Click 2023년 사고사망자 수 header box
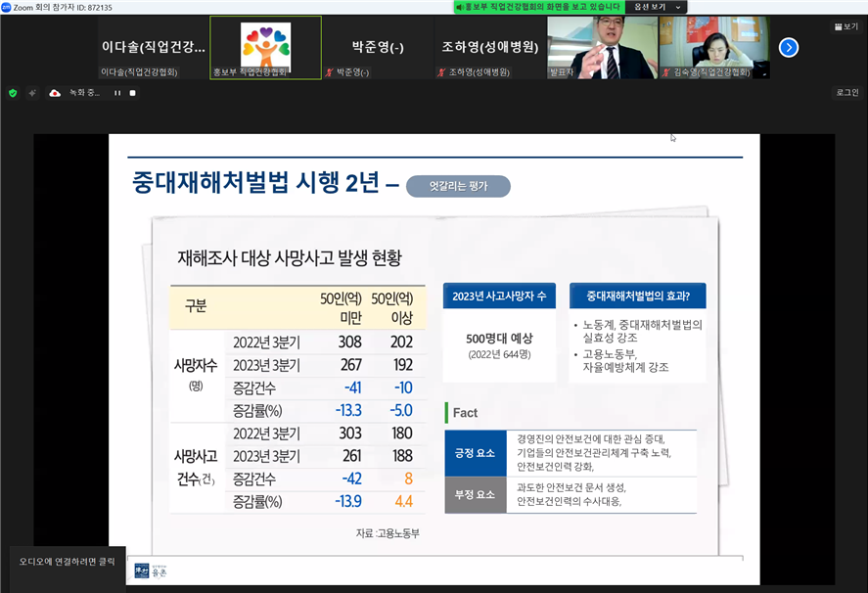Viewport: 868px width, 593px height. (499, 296)
